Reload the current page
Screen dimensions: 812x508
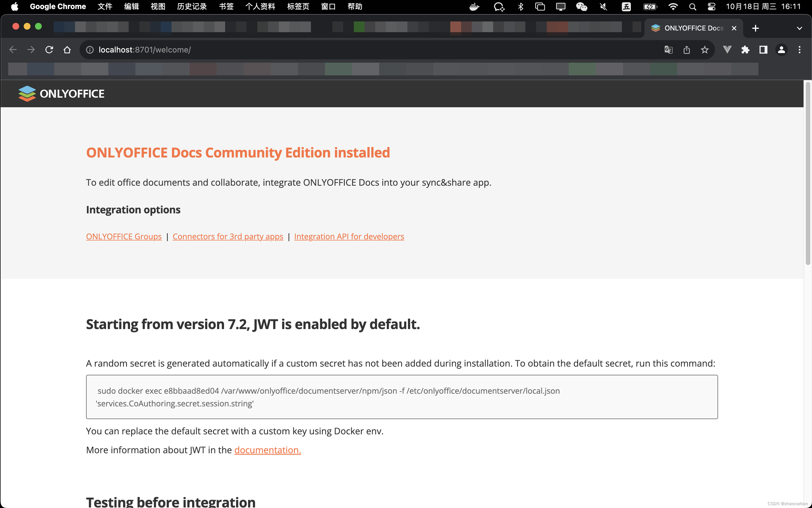(x=49, y=50)
